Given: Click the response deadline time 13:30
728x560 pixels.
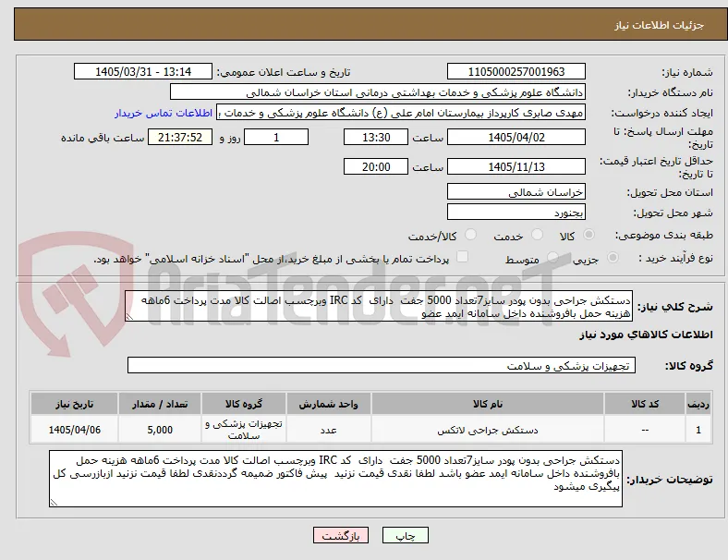Looking at the screenshot, I should tap(376, 137).
